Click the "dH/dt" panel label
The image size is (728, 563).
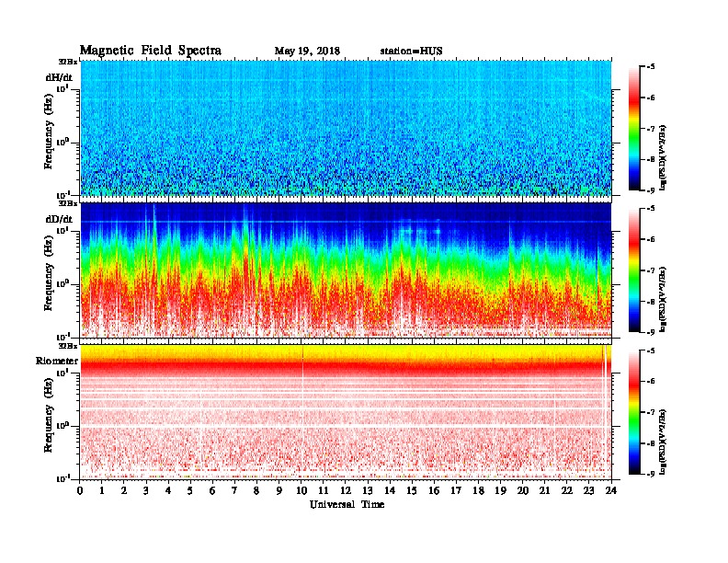coord(59,77)
